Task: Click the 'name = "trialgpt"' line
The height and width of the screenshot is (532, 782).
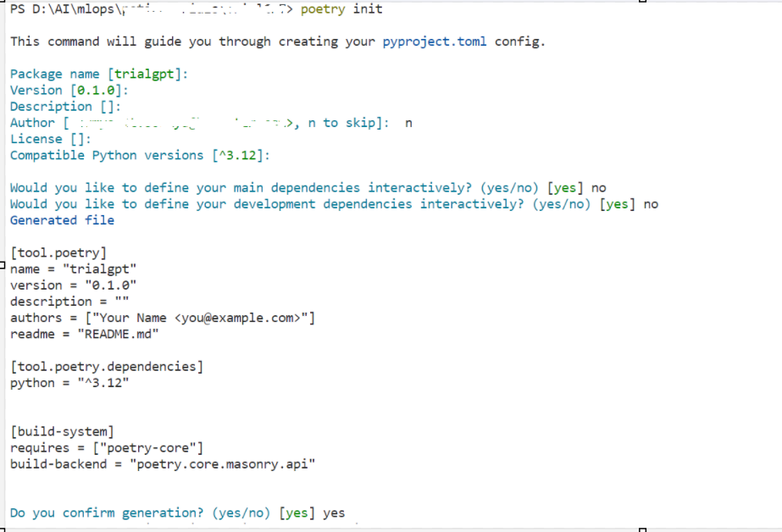Action: point(73,269)
